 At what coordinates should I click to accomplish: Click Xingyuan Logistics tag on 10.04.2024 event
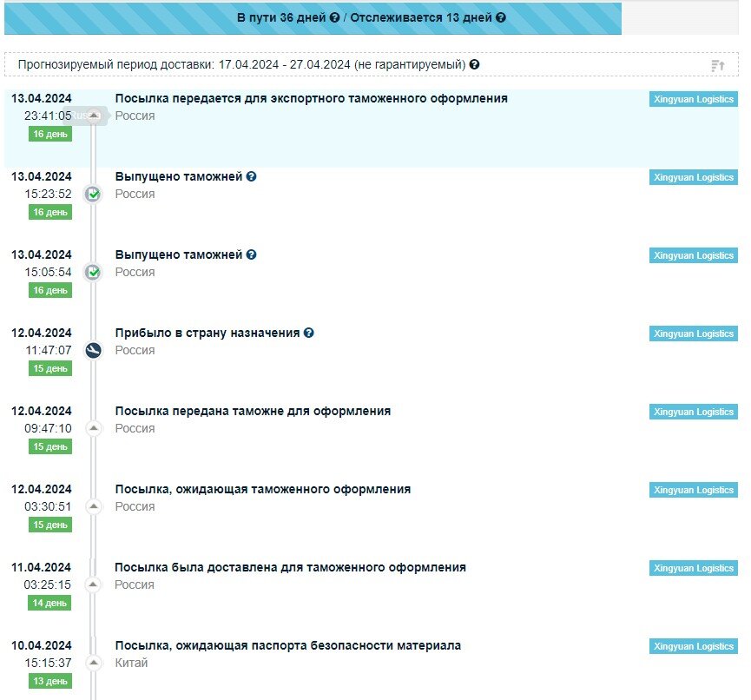click(694, 646)
